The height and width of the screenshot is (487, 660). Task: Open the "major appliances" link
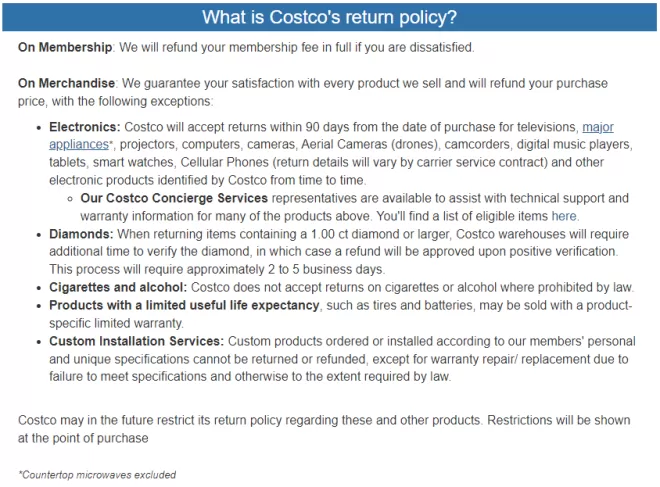point(597,127)
